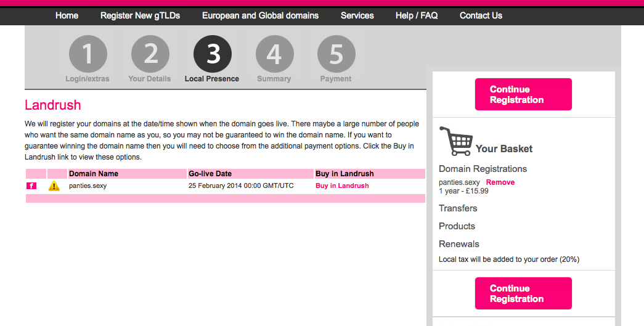
Task: Click the pink F flag icon beside panties.sexy
Action: (x=31, y=186)
